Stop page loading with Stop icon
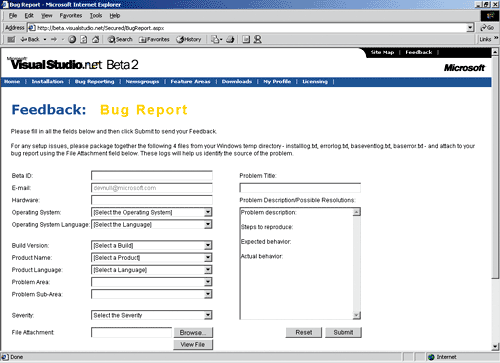 [x=72, y=39]
